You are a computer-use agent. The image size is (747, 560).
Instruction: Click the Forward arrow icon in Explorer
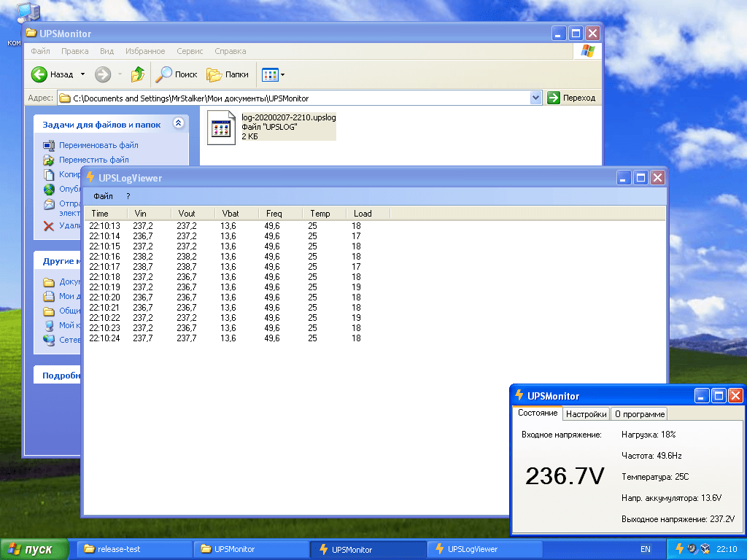click(102, 74)
